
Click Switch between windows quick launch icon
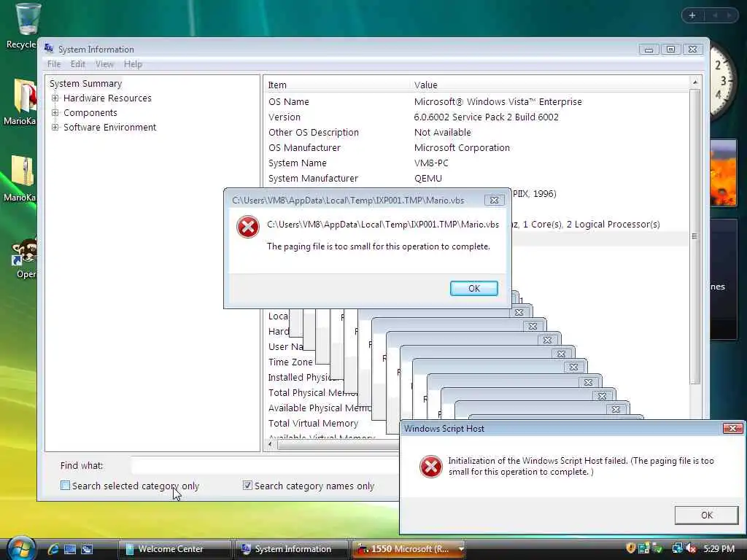coord(87,549)
